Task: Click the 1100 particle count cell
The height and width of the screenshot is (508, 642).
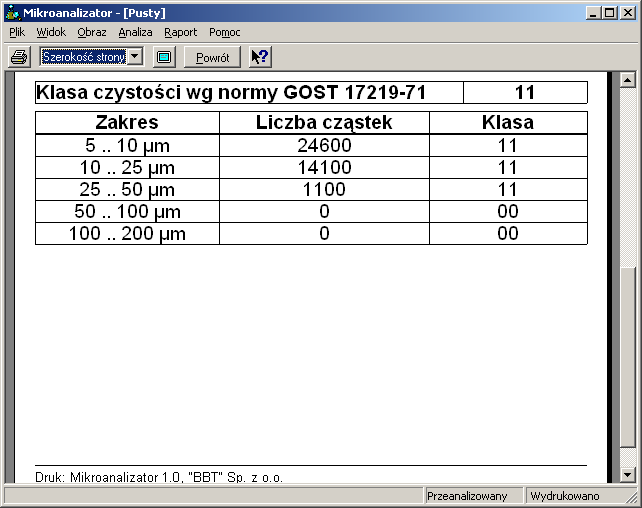Action: tap(324, 190)
